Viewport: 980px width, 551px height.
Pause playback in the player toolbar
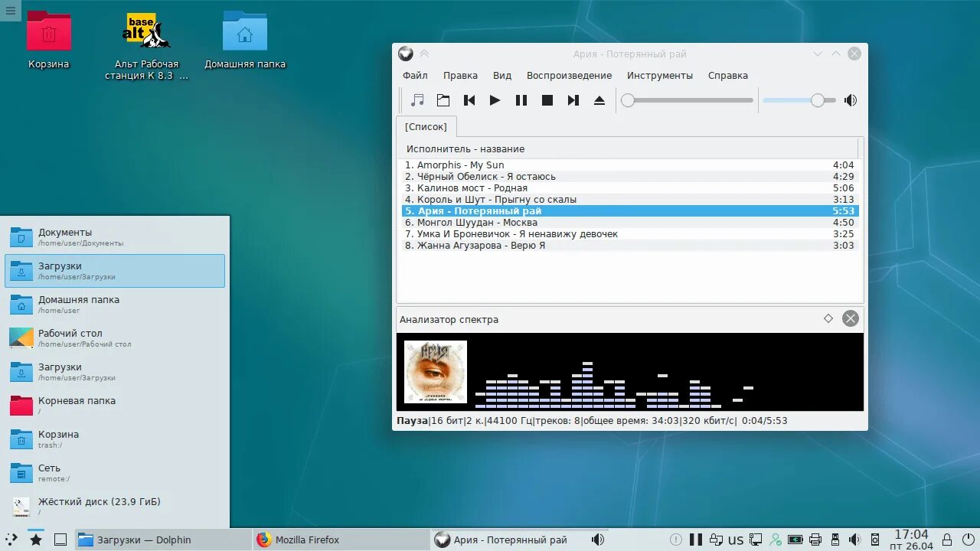click(x=521, y=100)
